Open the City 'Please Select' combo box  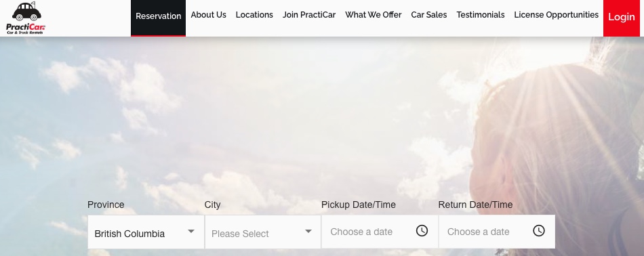click(263, 232)
